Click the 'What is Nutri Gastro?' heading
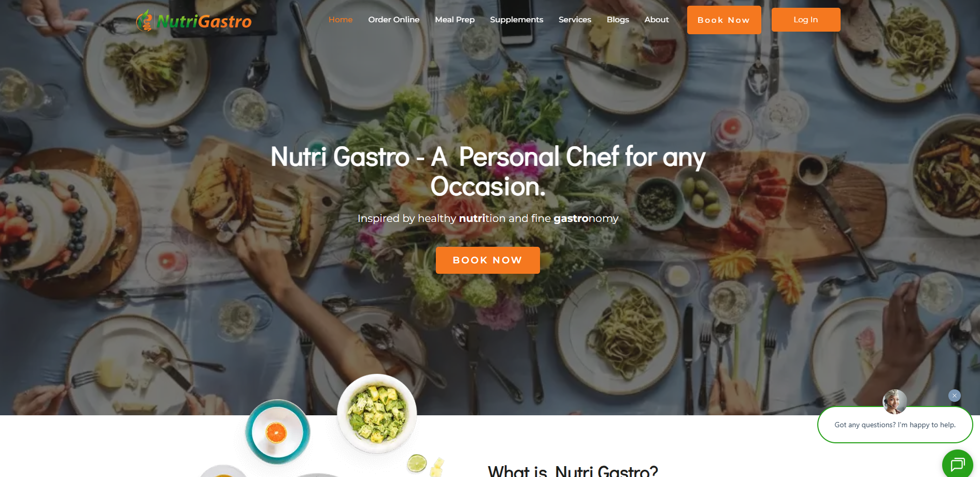This screenshot has width=980, height=477. pyautogui.click(x=573, y=471)
